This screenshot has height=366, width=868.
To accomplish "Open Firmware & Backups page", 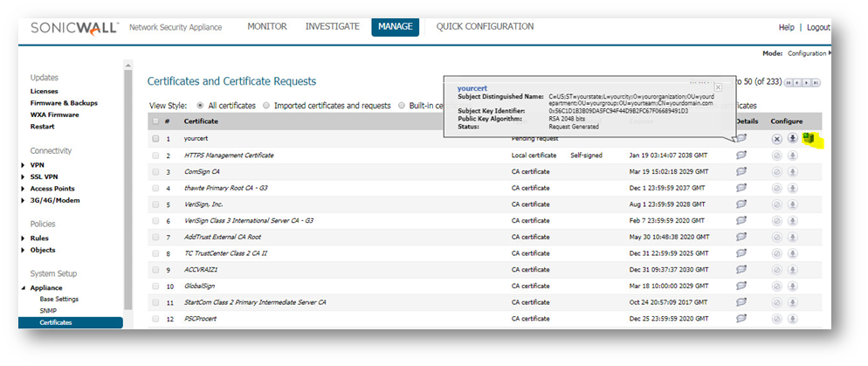I will 65,103.
